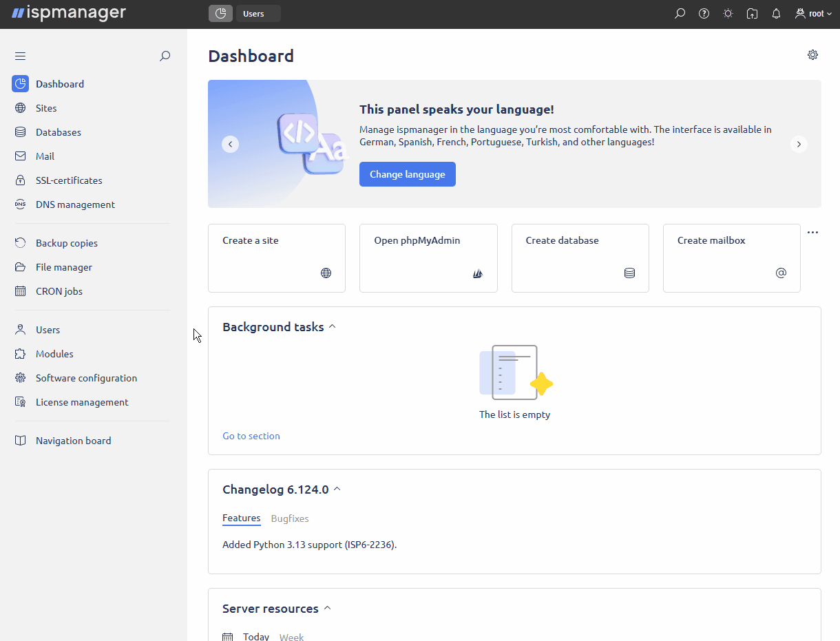Switch to the Bugfixes tab
The height and width of the screenshot is (641, 840).
pyautogui.click(x=290, y=518)
